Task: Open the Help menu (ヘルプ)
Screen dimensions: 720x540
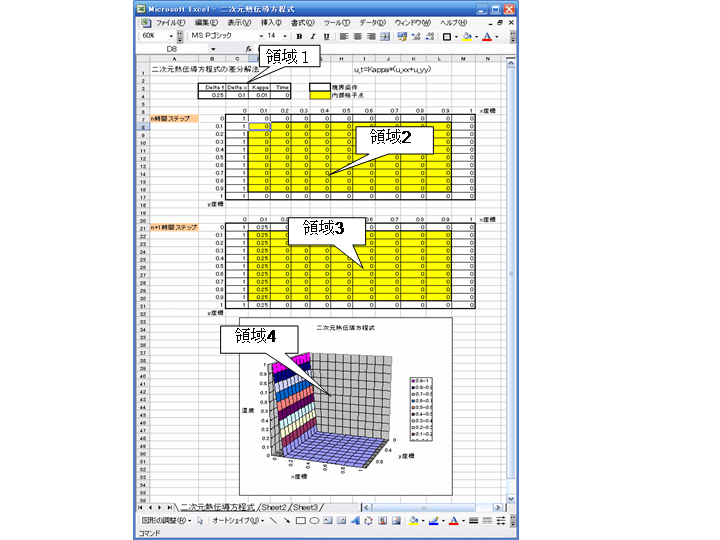Action: (454, 22)
